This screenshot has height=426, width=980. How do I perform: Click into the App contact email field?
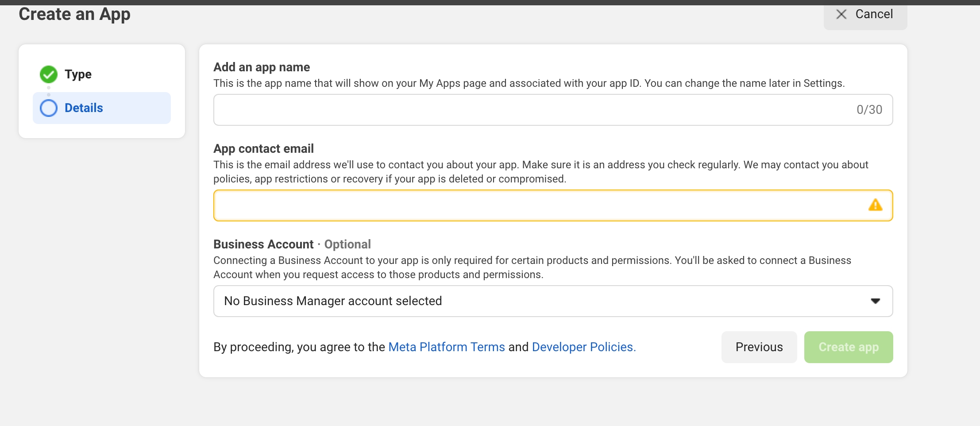(x=531, y=205)
